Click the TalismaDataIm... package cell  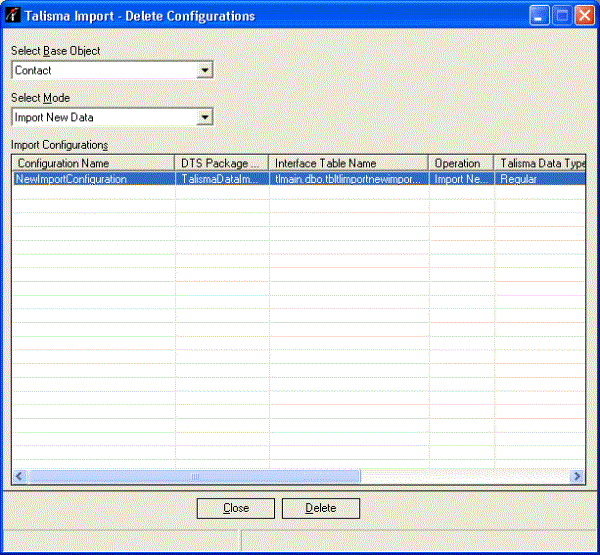coord(222,179)
